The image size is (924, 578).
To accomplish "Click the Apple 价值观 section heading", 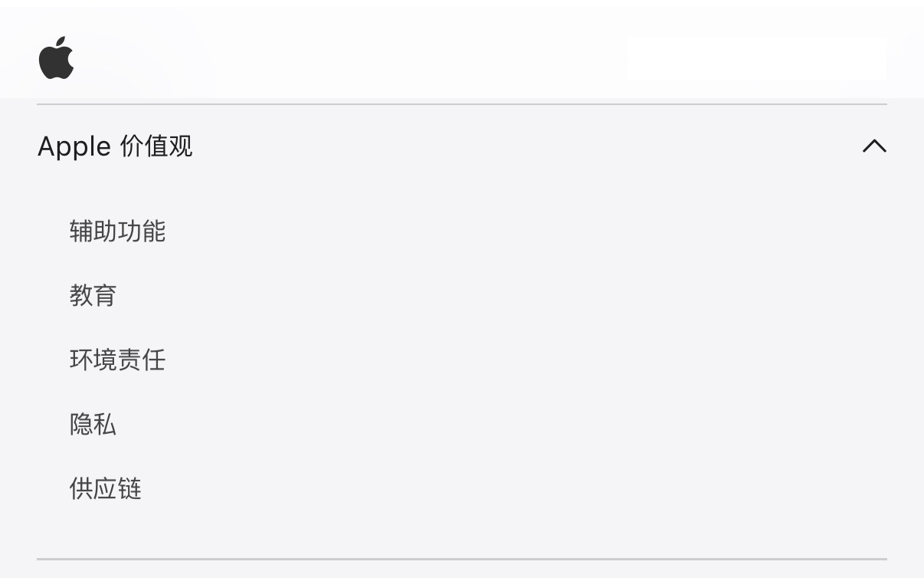I will (x=115, y=146).
